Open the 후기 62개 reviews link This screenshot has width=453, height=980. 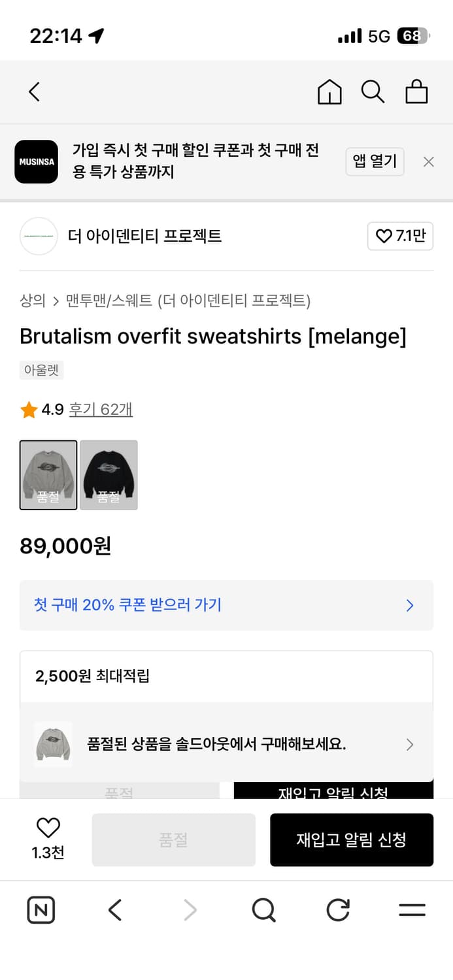pos(101,410)
